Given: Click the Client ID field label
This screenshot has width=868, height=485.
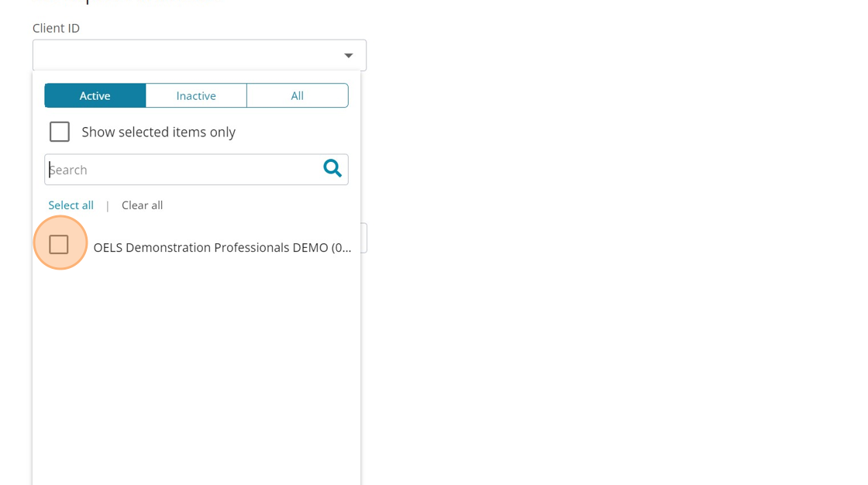Looking at the screenshot, I should (x=56, y=29).
